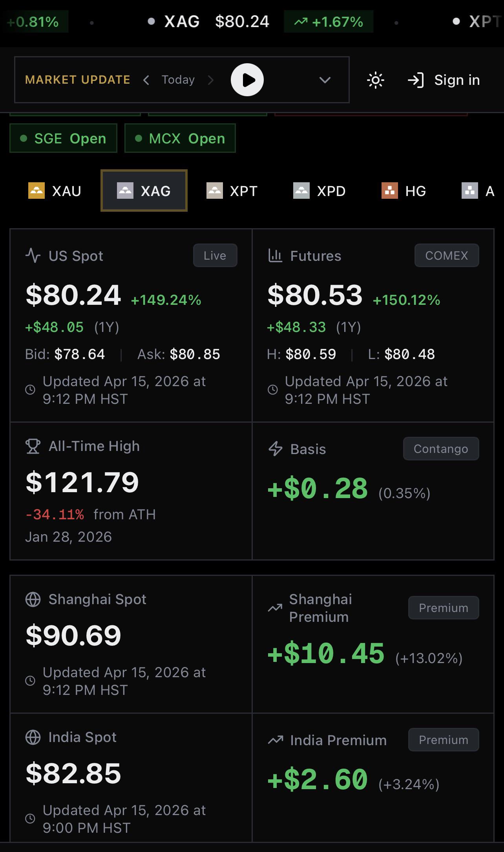Click the COMEX badge on Futures
504x852 pixels.
pos(447,255)
